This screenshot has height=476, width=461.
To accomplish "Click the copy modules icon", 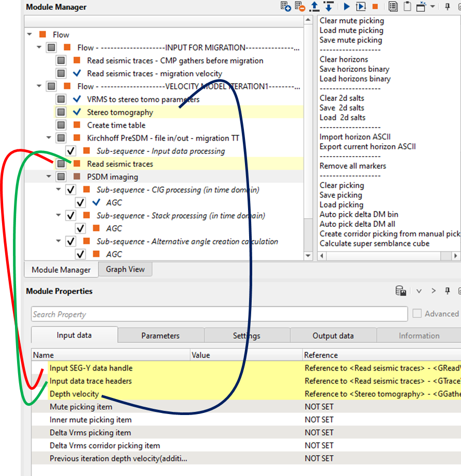I will click(393, 7).
